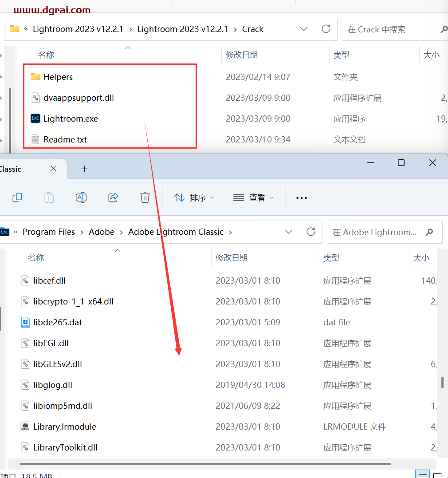The height and width of the screenshot is (478, 448).
Task: Maximize the Lightroom Classic Explorer window
Action: [x=401, y=163]
